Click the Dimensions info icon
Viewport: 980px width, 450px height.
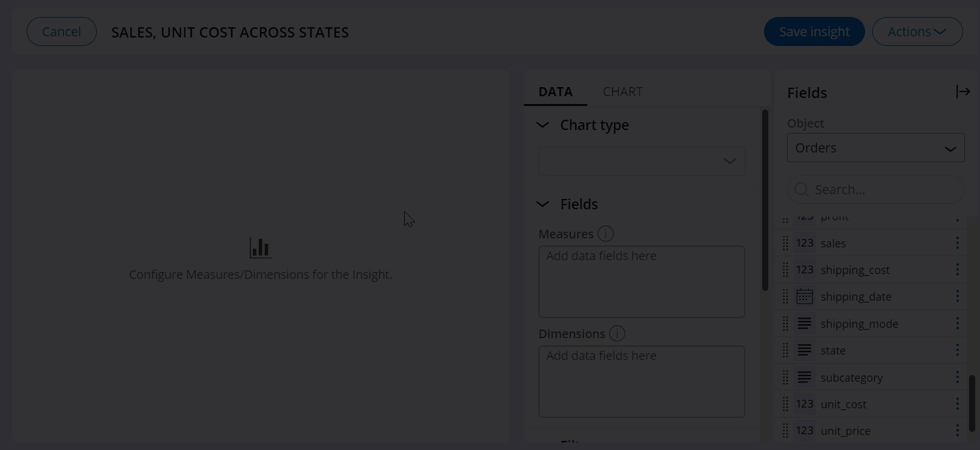[x=617, y=333]
